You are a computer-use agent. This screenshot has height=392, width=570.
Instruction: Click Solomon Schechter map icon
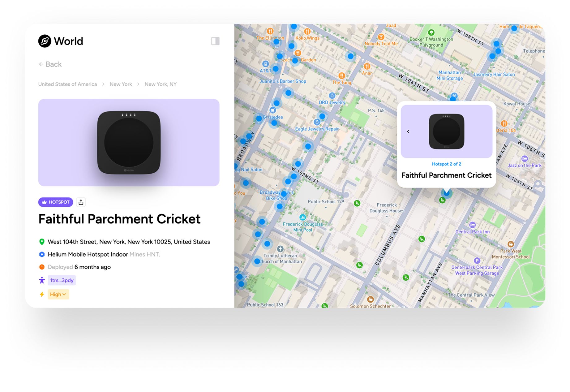click(370, 299)
